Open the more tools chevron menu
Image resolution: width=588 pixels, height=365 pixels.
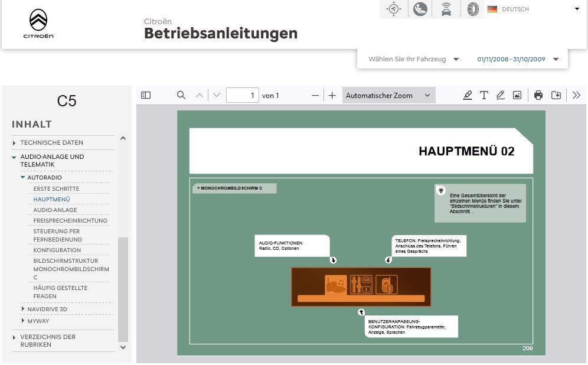click(x=576, y=95)
